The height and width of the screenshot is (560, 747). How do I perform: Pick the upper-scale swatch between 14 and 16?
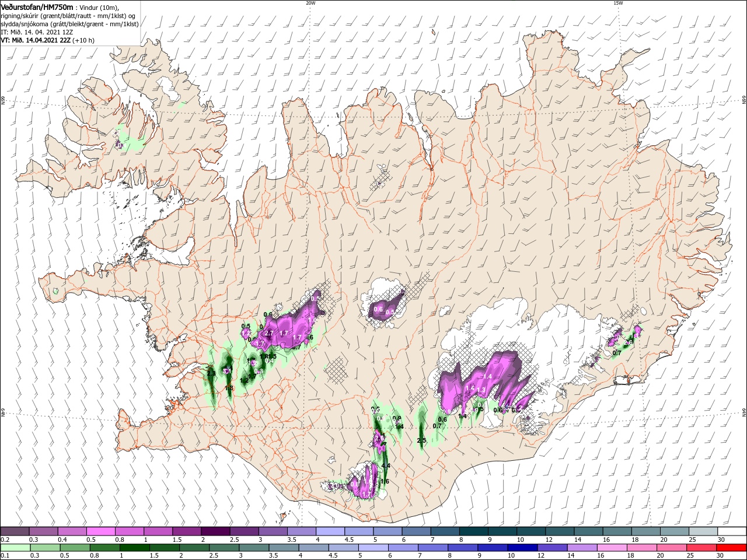[x=589, y=531]
